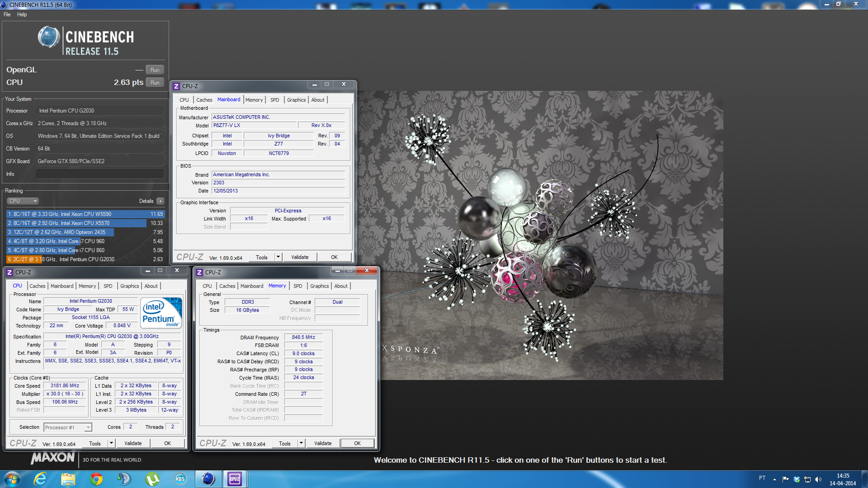Open Tools dropdown arrow in CPU tab window

click(111, 443)
